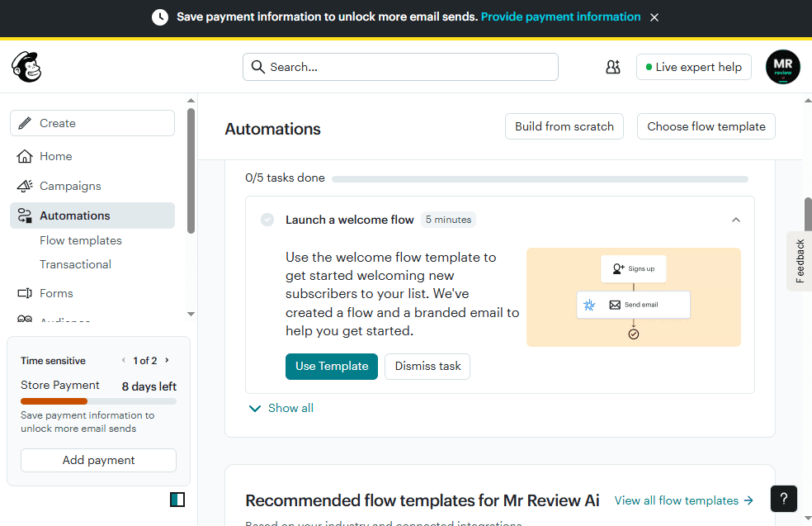This screenshot has height=526, width=812.
Task: Open Transactional submenu item
Action: pos(76,264)
